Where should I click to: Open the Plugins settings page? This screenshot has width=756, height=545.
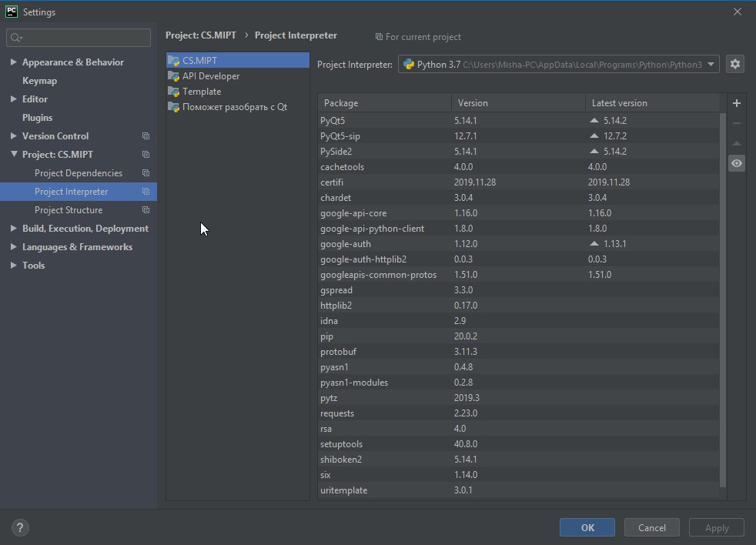[37, 118]
